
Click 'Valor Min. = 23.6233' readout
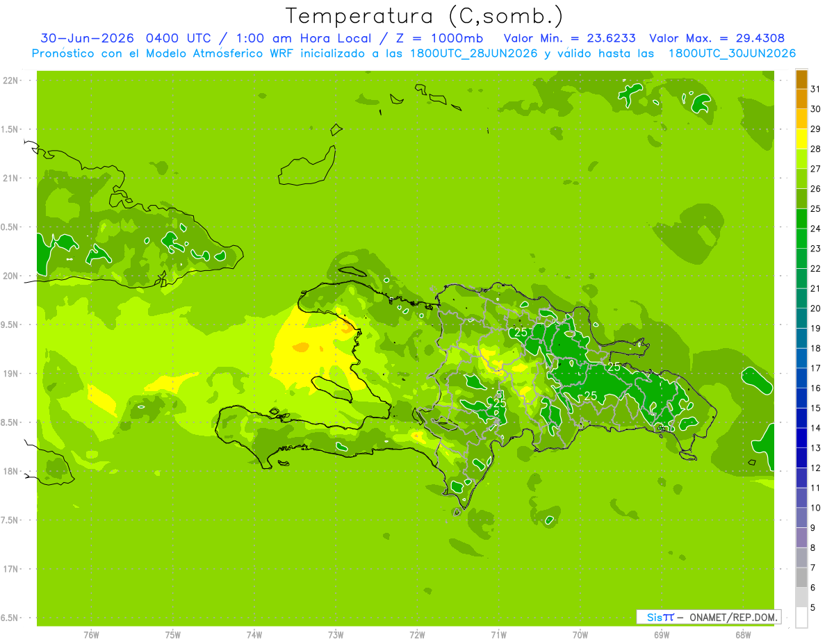pos(569,38)
